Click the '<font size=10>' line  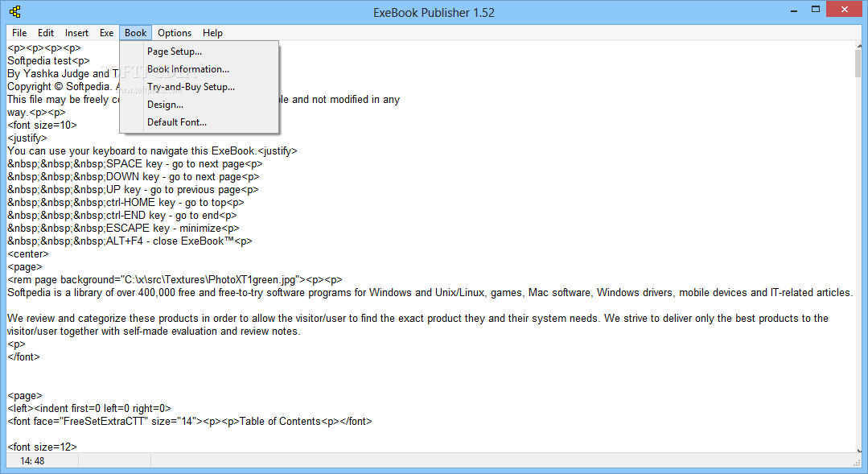click(42, 126)
